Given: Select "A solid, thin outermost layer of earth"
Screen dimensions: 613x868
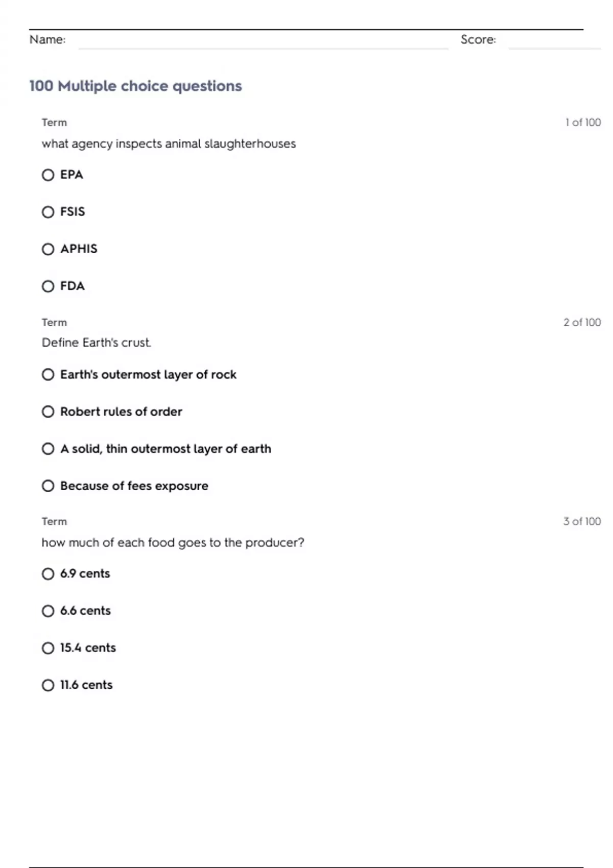Looking at the screenshot, I should tap(48, 449).
